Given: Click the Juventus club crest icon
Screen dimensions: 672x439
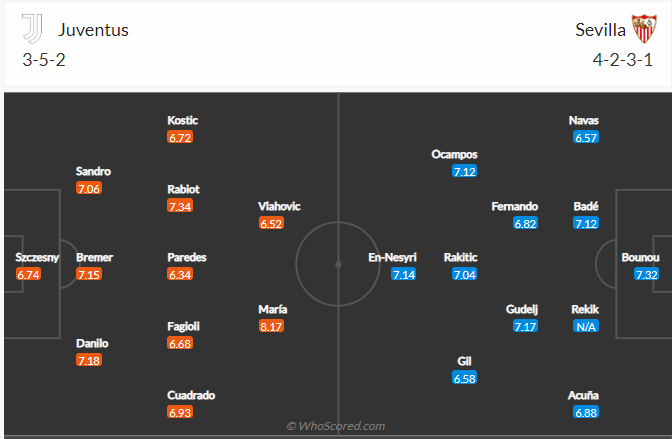Looking at the screenshot, I should [x=33, y=29].
